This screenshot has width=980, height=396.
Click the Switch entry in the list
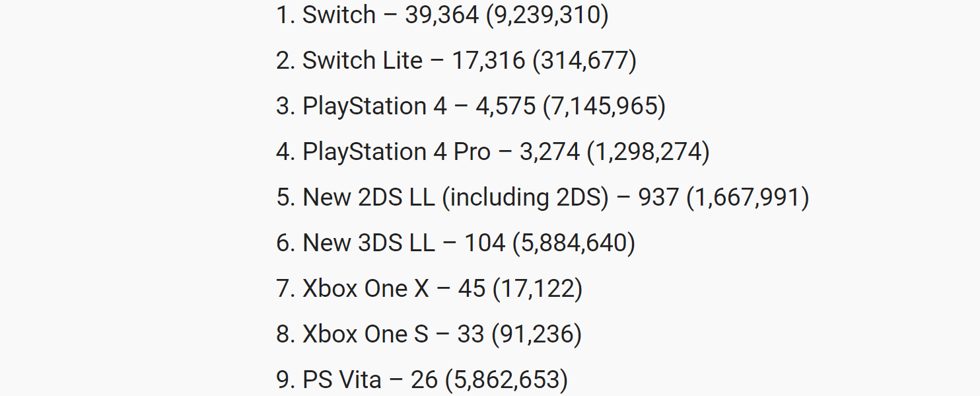(442, 15)
